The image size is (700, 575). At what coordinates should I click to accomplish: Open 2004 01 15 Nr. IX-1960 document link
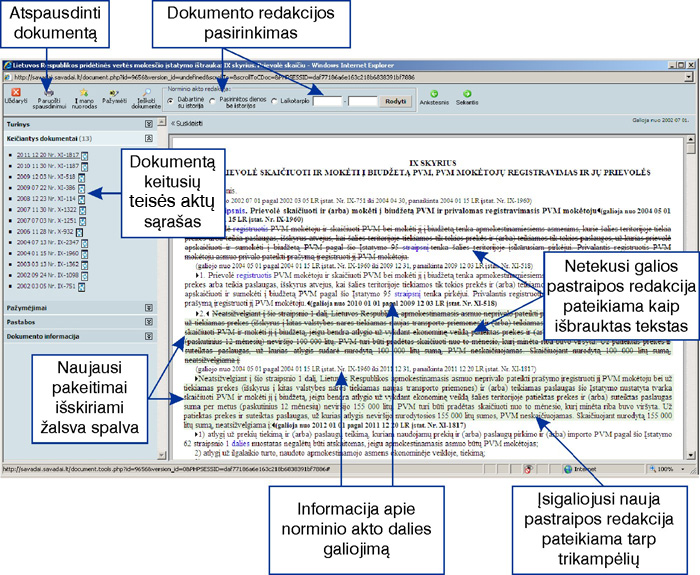[48, 254]
